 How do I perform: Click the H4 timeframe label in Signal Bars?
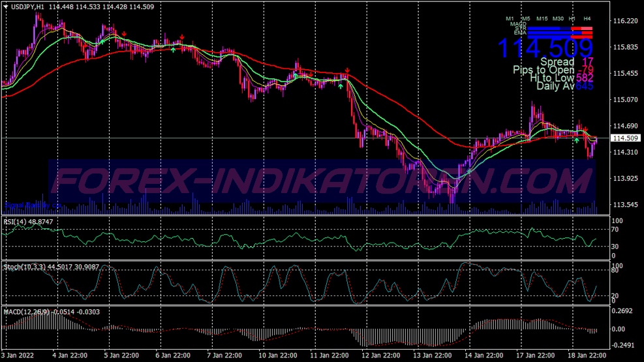[587, 19]
